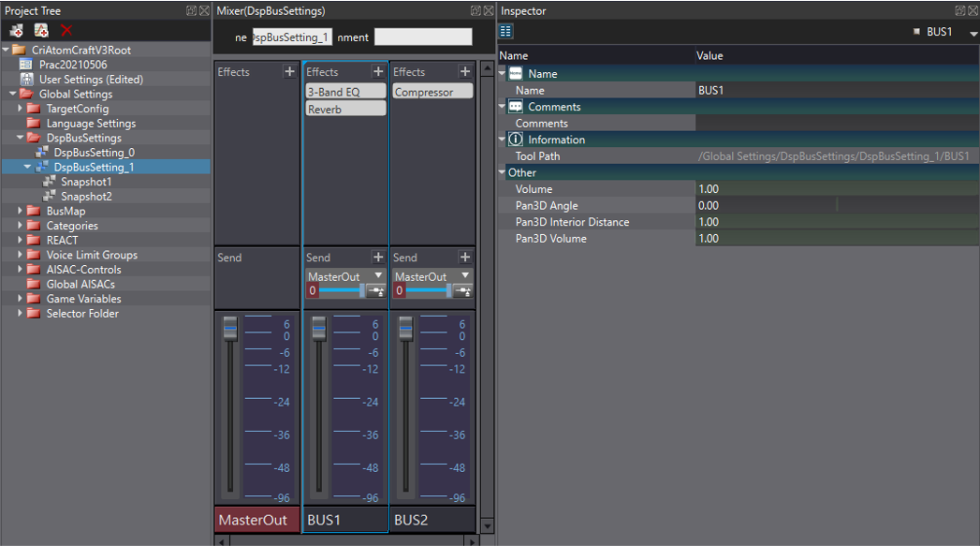Click the add Send icon on BUS2 strip
Image resolution: width=980 pixels, height=546 pixels.
[x=463, y=257]
